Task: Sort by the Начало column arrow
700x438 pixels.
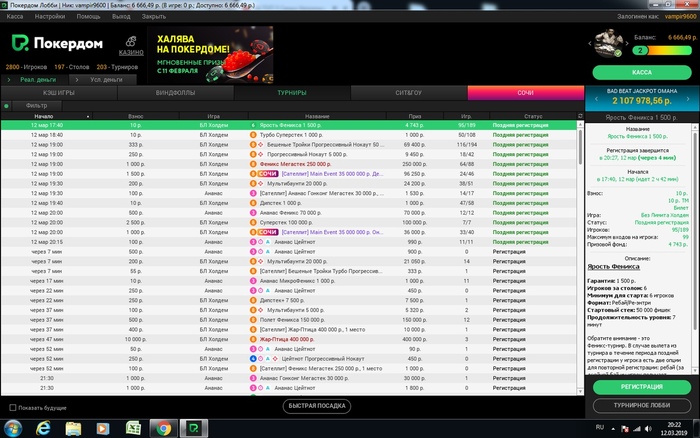Action: [x=88, y=117]
